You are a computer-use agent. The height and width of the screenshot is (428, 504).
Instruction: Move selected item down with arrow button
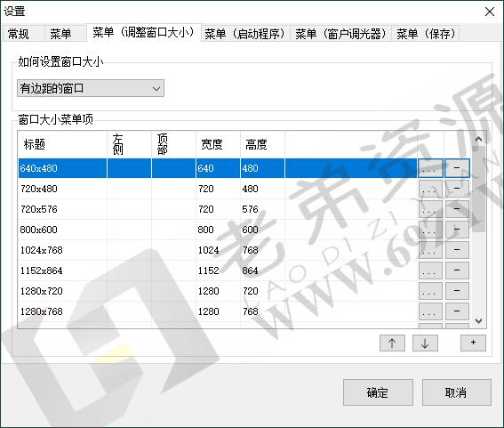[425, 343]
